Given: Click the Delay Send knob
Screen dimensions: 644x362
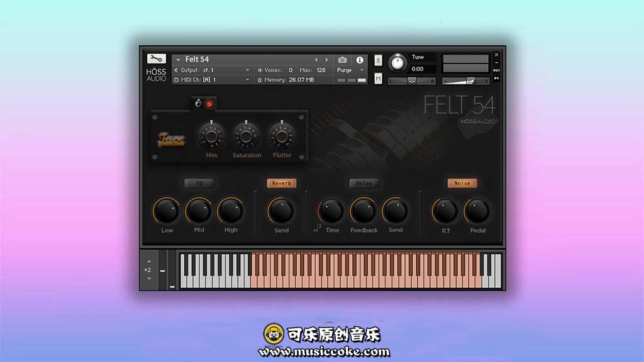Looking at the screenshot, I should pos(396,211).
